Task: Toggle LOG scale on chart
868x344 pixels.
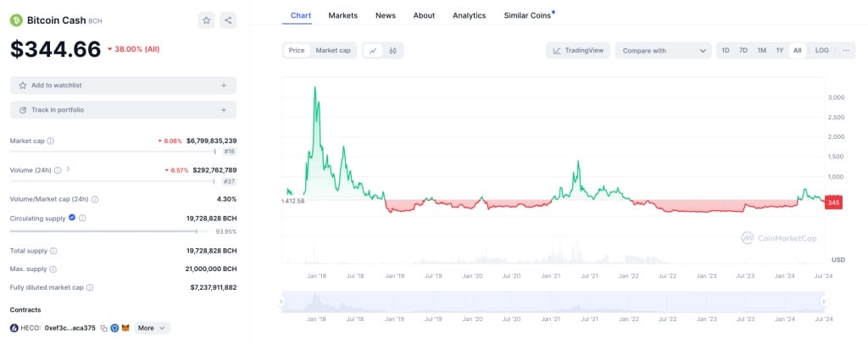Action: click(822, 50)
